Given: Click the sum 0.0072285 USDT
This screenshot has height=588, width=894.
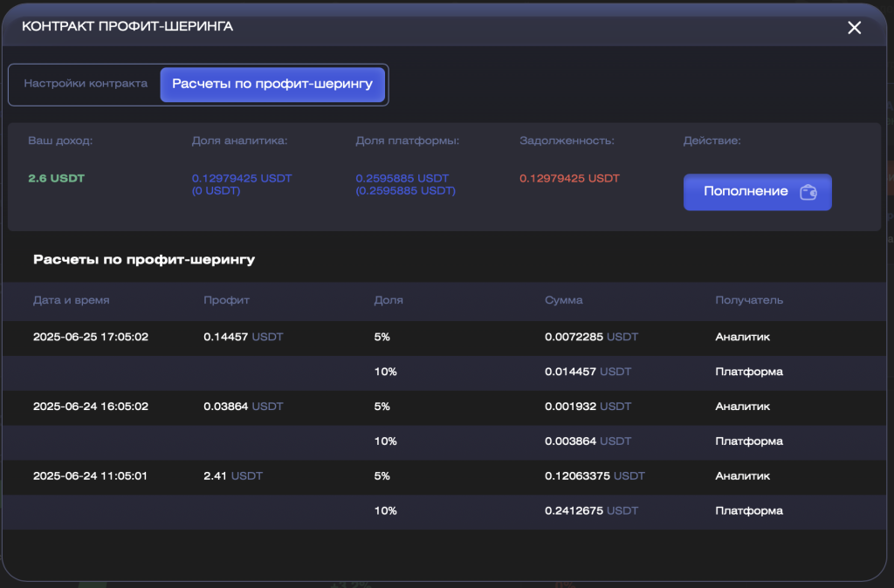Looking at the screenshot, I should tap(591, 337).
